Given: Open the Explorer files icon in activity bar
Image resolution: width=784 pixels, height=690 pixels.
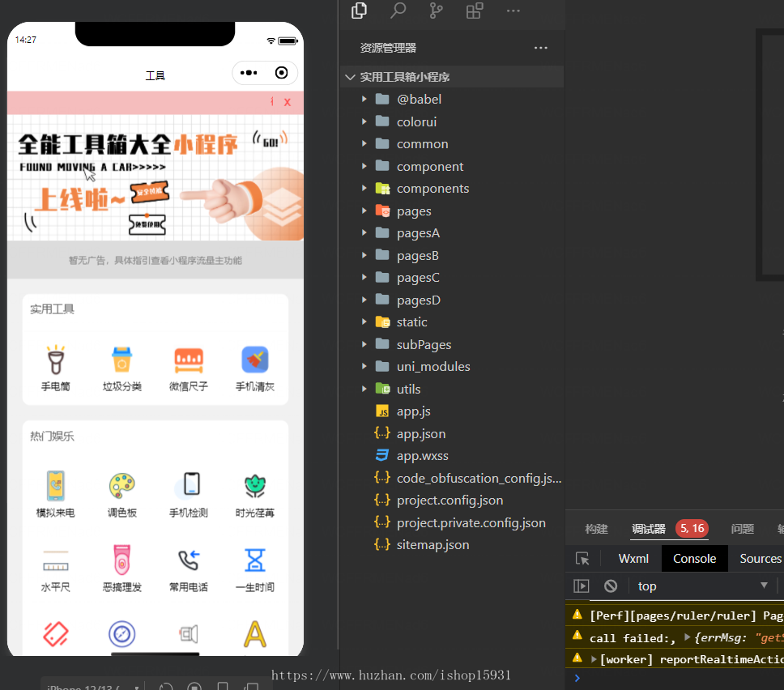Looking at the screenshot, I should pyautogui.click(x=359, y=11).
